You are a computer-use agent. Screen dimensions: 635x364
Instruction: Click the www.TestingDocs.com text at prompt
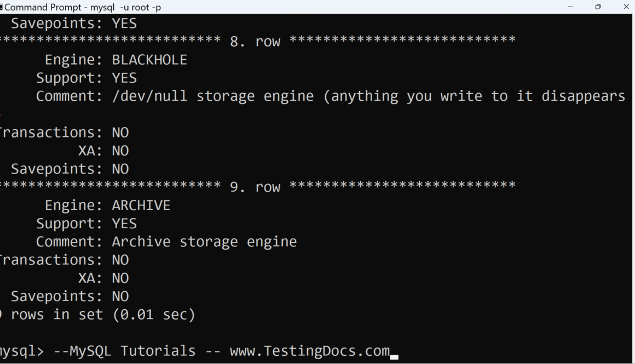(x=309, y=351)
